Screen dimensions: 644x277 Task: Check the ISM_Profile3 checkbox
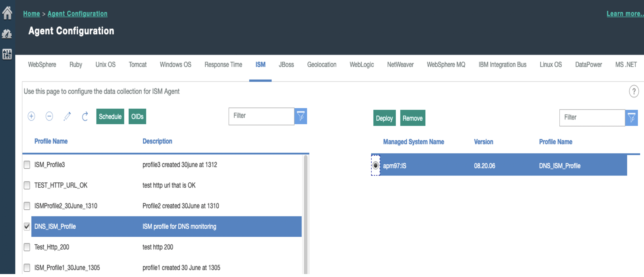(x=27, y=165)
